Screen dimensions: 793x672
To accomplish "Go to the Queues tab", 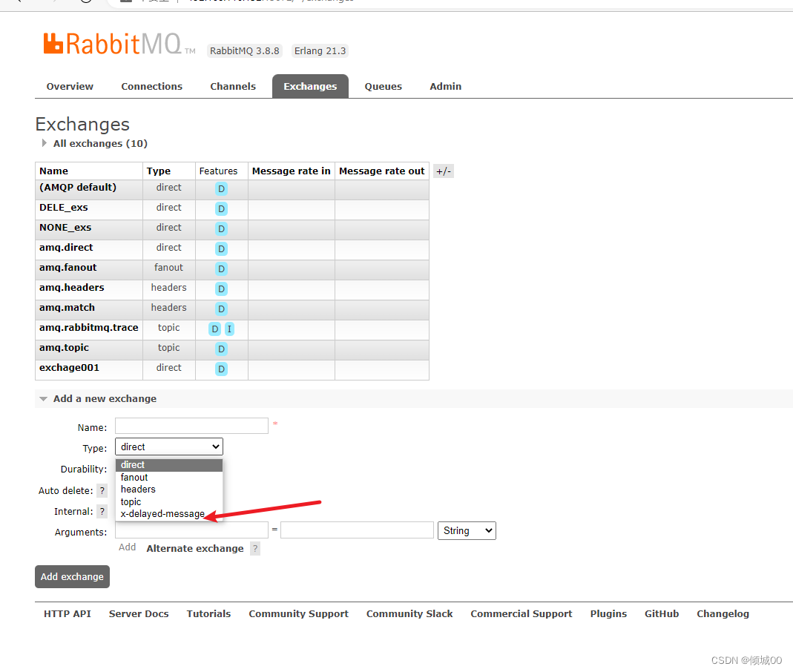I will click(384, 87).
